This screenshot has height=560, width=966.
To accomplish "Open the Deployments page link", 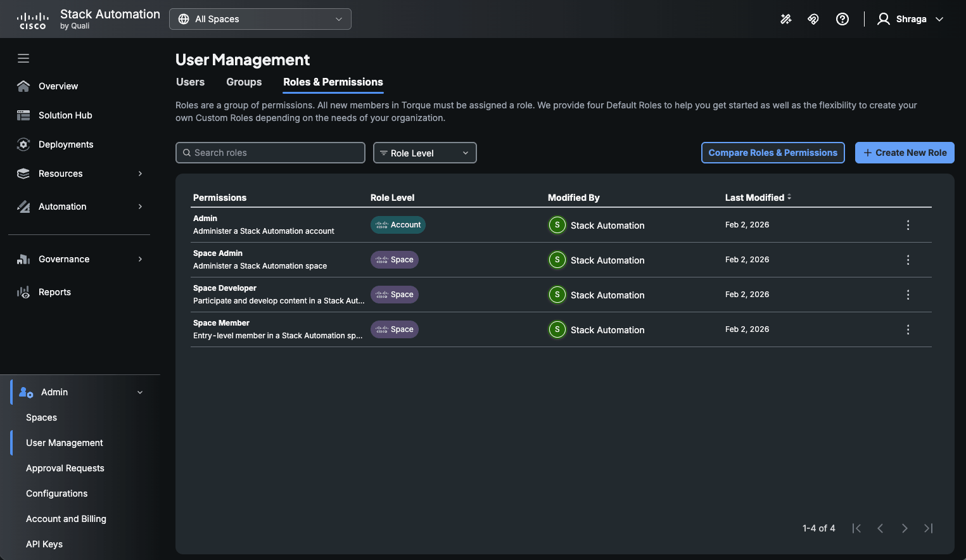I will coord(66,144).
